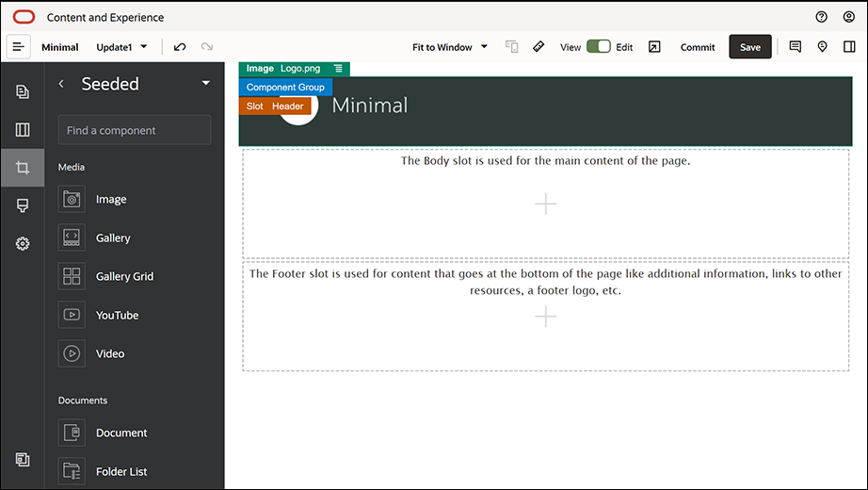
Task: Click the bottom left rail stacked-pages icon
Action: (23, 460)
